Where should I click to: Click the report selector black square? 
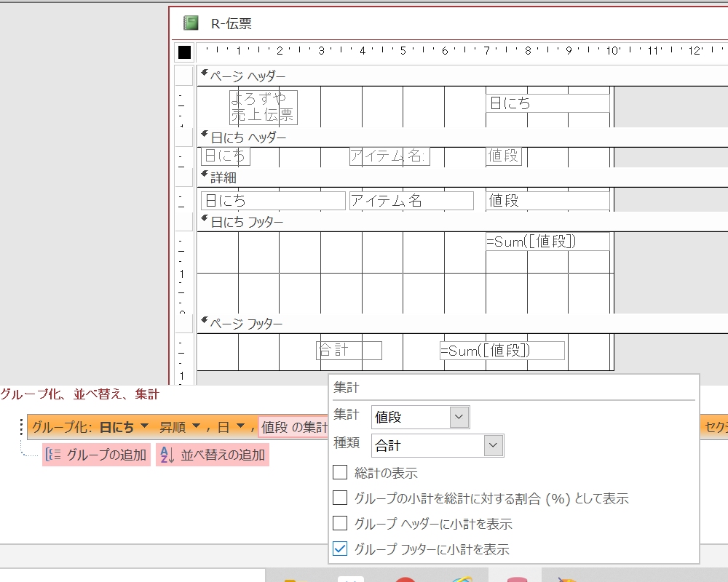coord(184,52)
